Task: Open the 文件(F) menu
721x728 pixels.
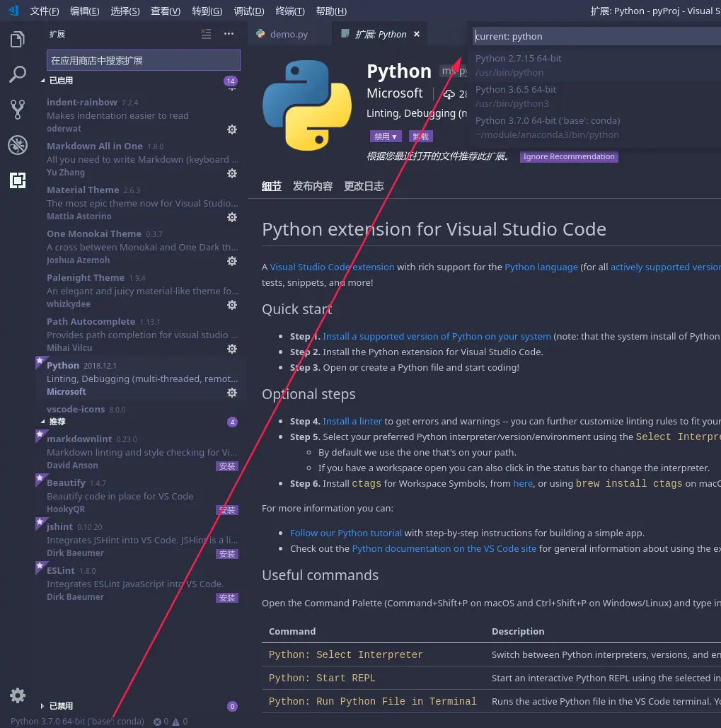Action: click(45, 11)
